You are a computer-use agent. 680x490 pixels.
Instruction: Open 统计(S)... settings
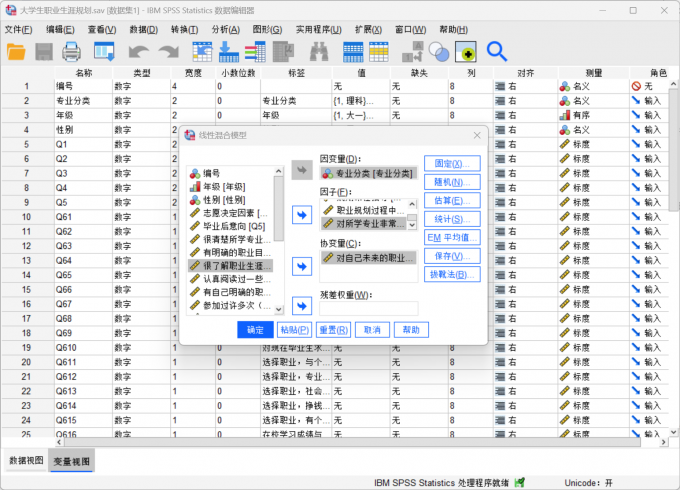tap(452, 219)
